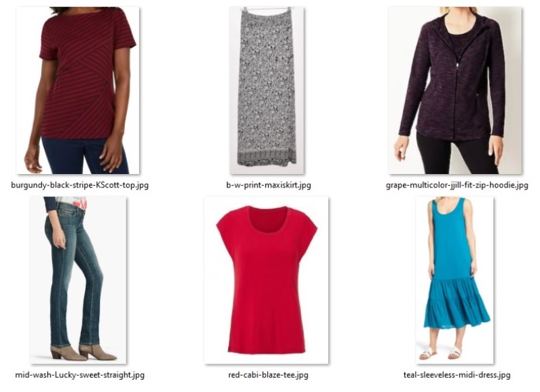Click the burgundy-black-stripe-KScott-top.jpg file name

click(80, 185)
